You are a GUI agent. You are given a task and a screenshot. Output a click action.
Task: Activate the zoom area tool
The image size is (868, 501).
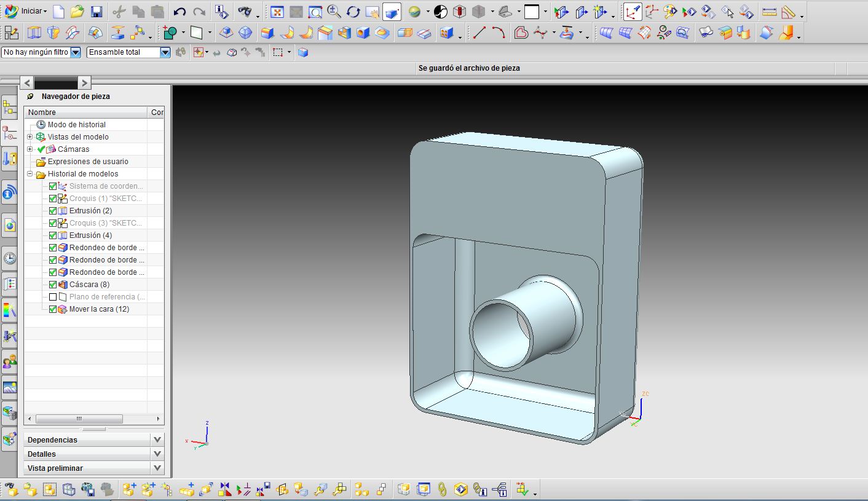click(315, 11)
